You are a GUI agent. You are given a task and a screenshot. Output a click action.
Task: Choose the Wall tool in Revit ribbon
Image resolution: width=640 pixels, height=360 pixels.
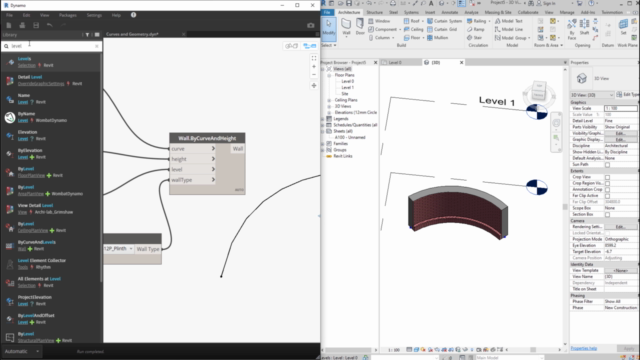(x=346, y=27)
